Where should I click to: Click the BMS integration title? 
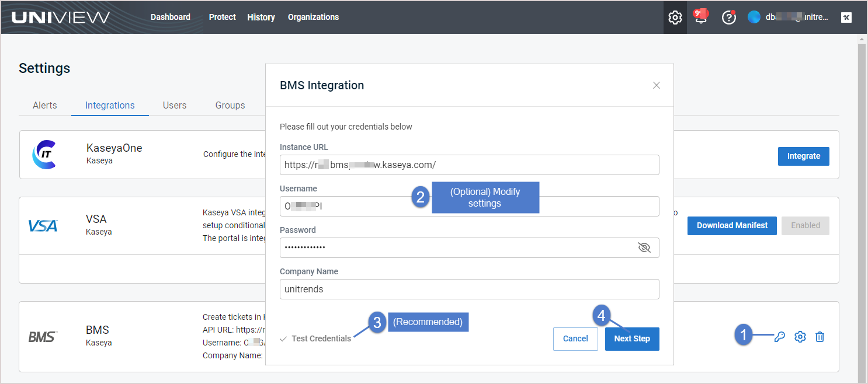coord(98,330)
